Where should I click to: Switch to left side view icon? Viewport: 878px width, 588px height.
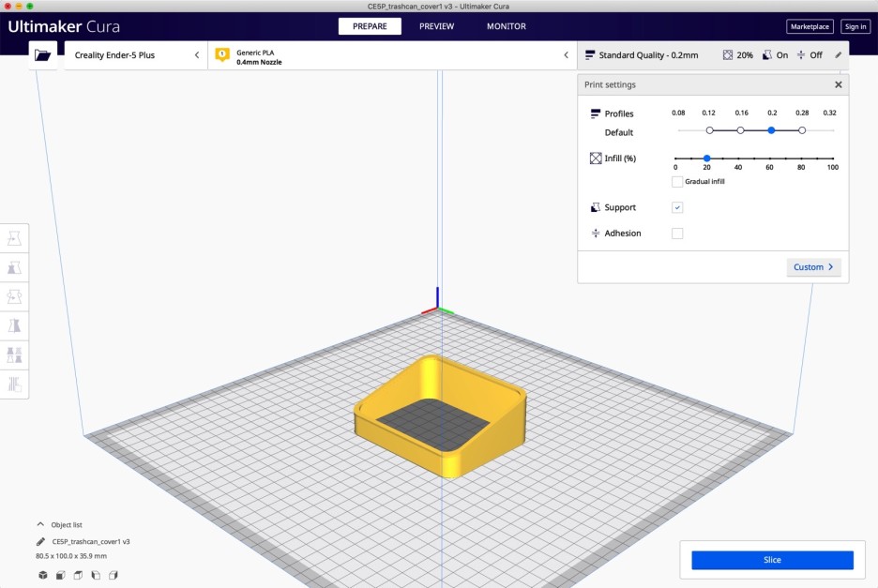pos(96,575)
